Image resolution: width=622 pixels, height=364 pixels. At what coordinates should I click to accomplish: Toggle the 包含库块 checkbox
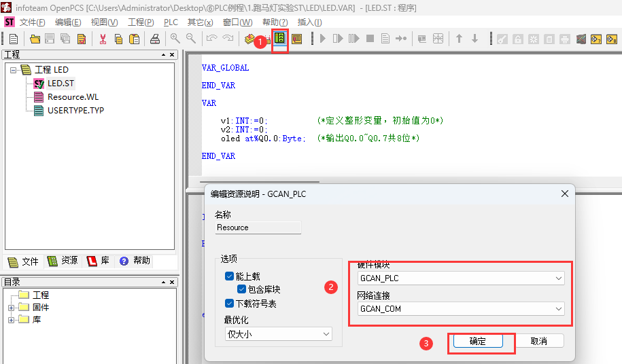[241, 289]
